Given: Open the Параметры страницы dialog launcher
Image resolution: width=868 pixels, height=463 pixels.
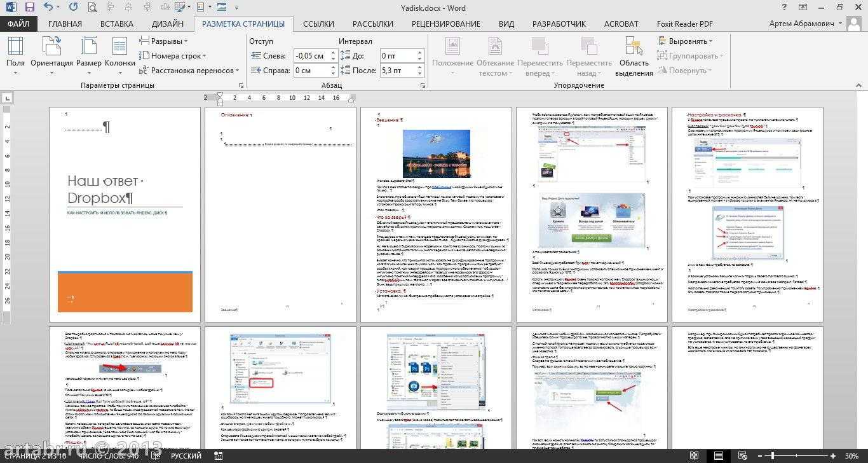Looking at the screenshot, I should pos(241,85).
